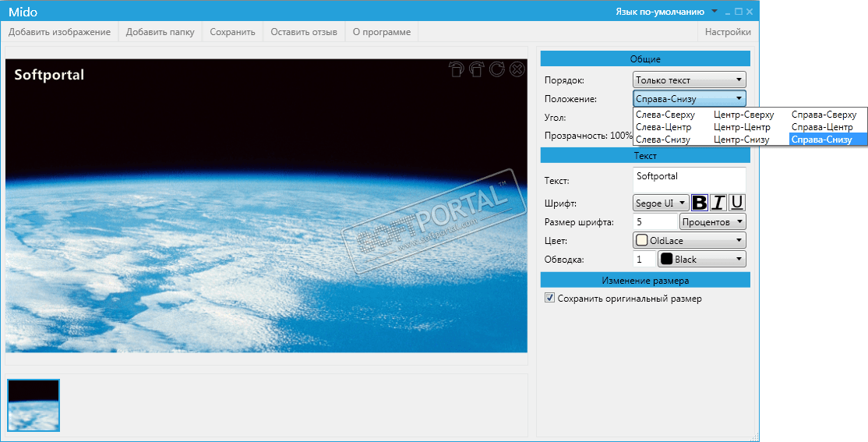Select the Earth image thumbnail
This screenshot has width=868, height=442.
tap(34, 405)
